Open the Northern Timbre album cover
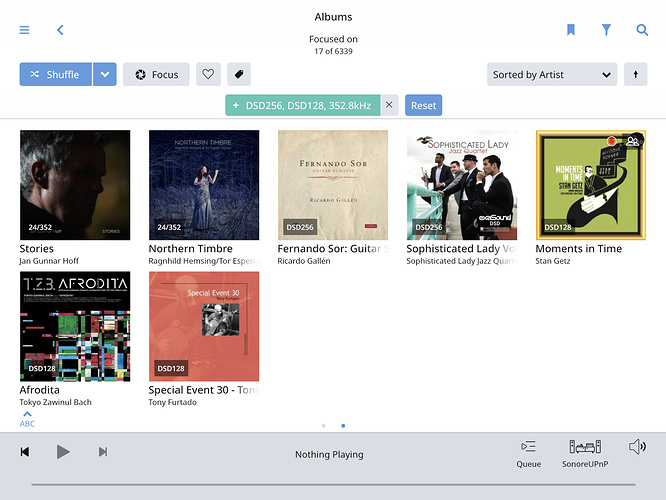Viewport: 666px width, 500px height. tap(204, 185)
